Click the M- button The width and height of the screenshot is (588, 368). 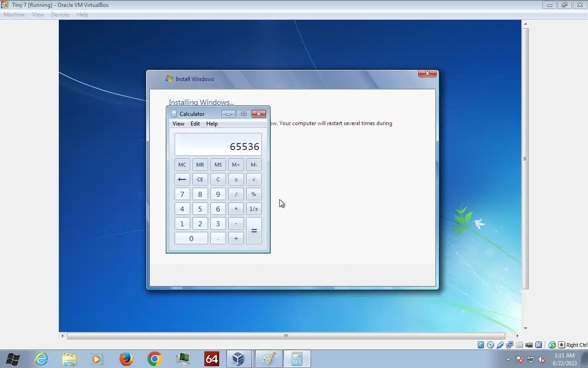pos(254,165)
